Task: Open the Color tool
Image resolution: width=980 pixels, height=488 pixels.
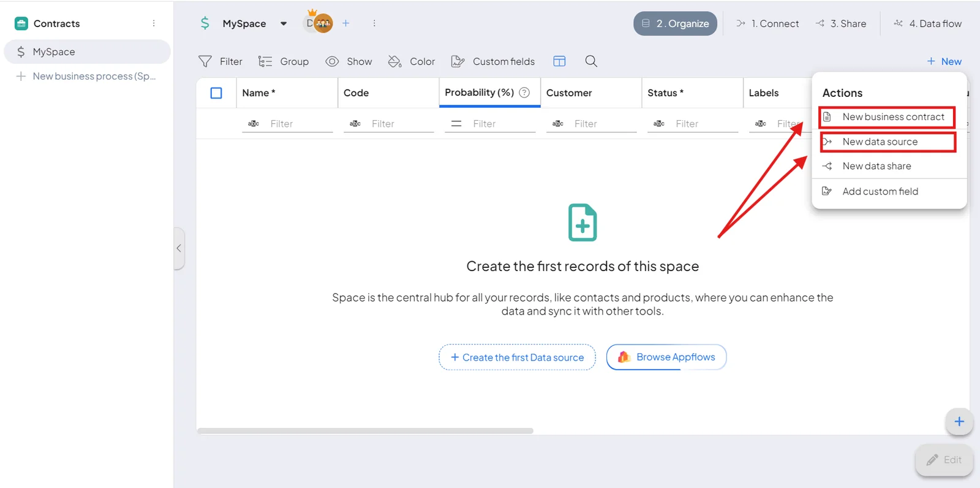Action: click(412, 61)
